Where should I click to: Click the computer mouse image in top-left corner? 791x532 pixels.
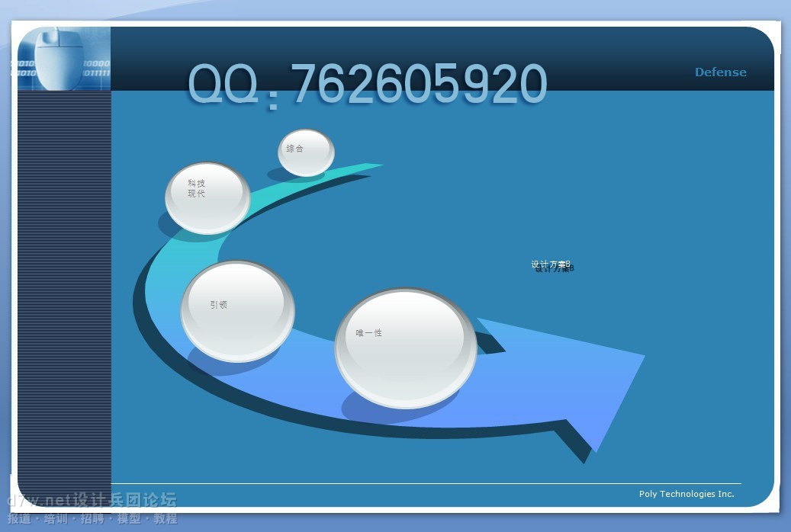click(x=61, y=57)
